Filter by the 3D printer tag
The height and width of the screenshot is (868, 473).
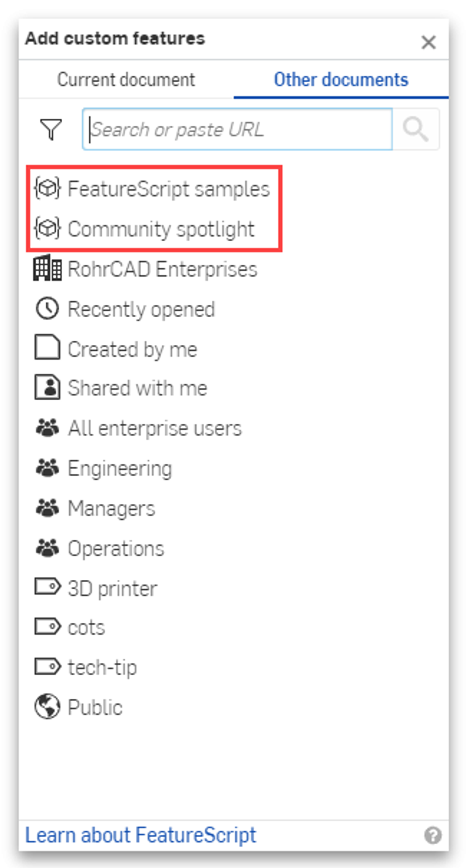click(112, 588)
